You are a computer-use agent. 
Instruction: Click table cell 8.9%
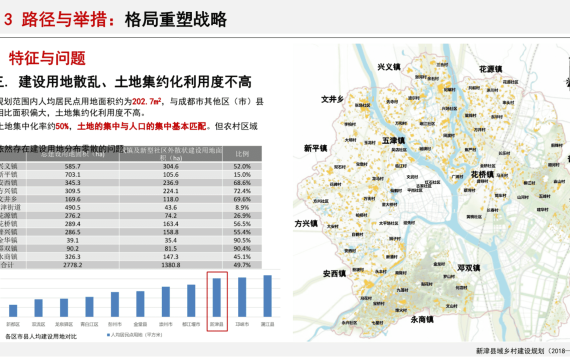click(242, 207)
